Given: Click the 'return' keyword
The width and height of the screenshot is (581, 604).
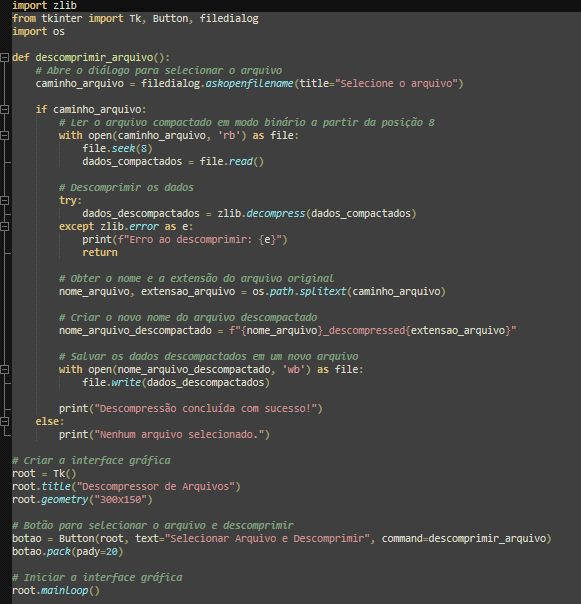Looking at the screenshot, I should tap(100, 253).
